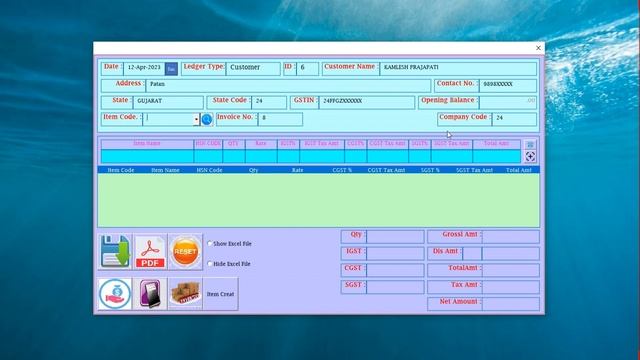Viewport: 640px width, 360px height.
Task: Click the State Code field with 24
Action: click(269, 102)
